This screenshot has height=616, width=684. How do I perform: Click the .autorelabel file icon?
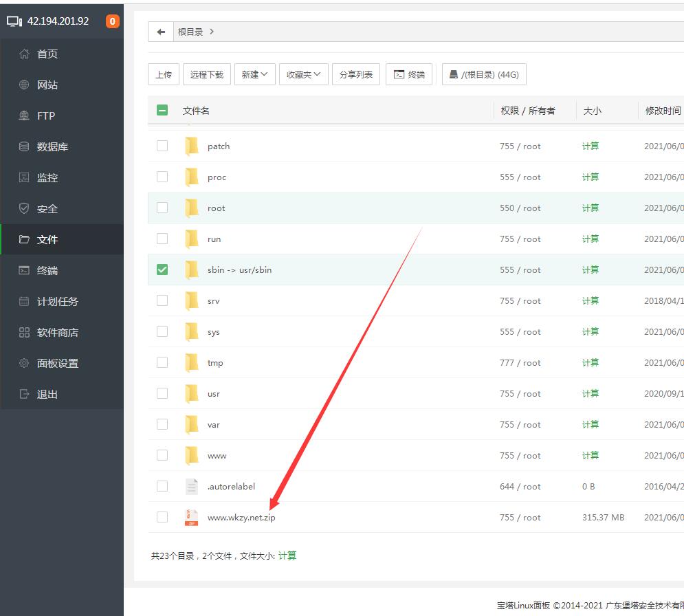(x=191, y=487)
